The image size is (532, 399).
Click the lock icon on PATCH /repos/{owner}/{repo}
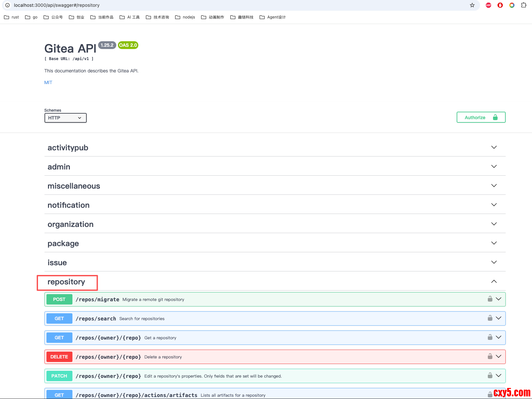coord(490,376)
